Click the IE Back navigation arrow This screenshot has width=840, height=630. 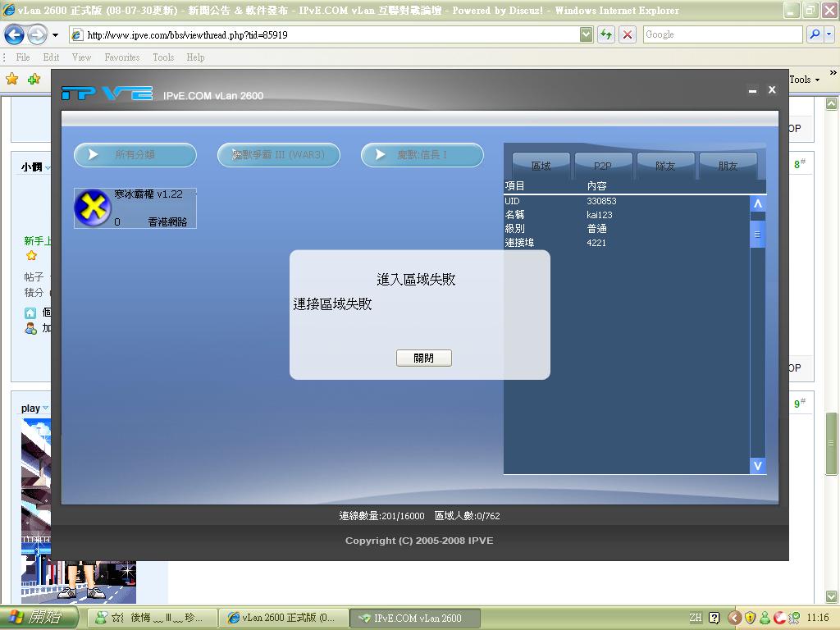tap(14, 34)
